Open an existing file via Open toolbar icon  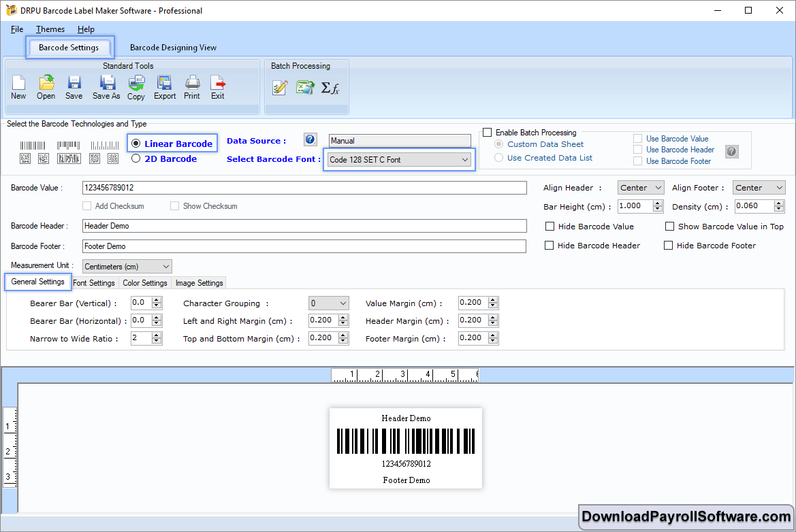[46, 87]
